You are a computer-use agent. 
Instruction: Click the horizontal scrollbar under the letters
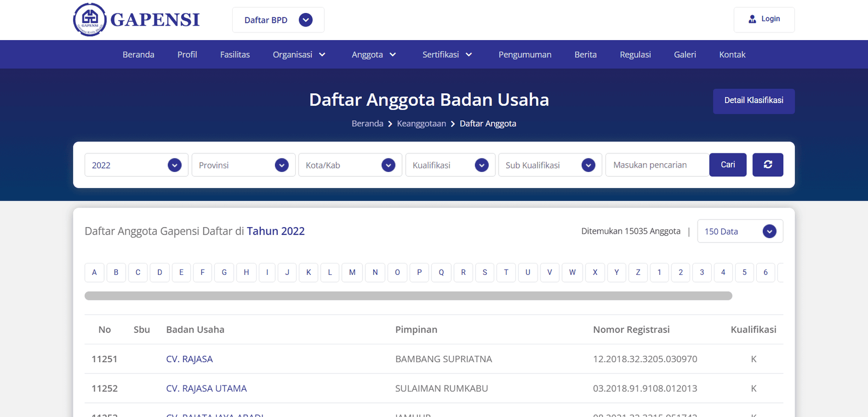[409, 296]
